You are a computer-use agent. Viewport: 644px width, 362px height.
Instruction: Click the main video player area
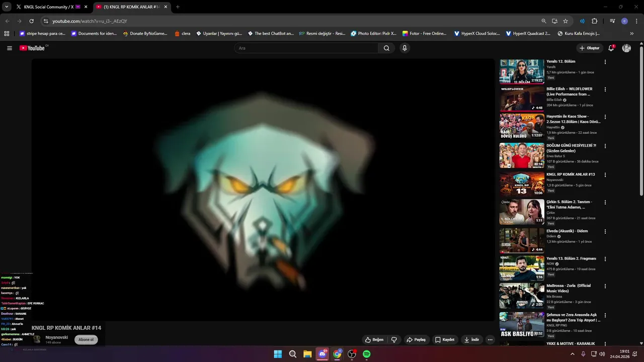click(x=263, y=190)
